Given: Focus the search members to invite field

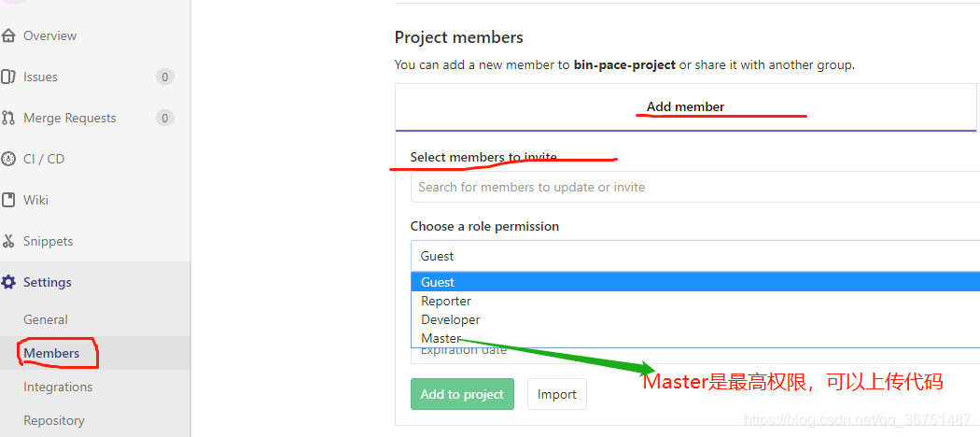Looking at the screenshot, I should [695, 187].
